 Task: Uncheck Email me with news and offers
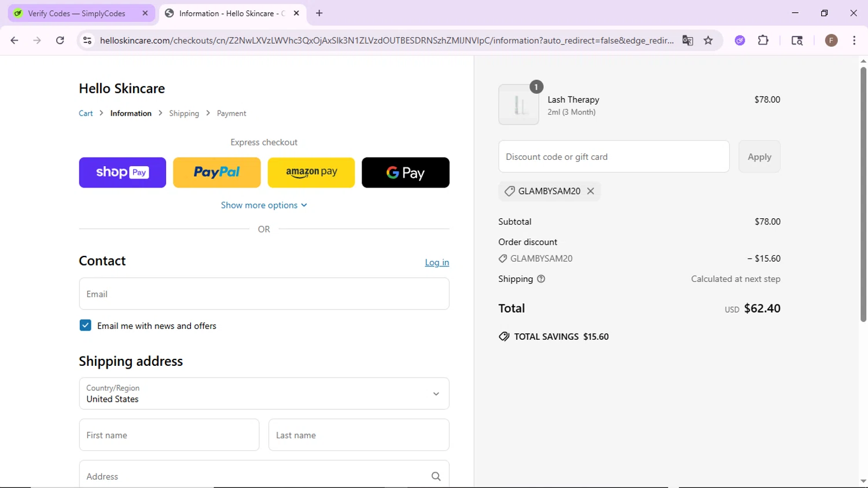coord(85,325)
